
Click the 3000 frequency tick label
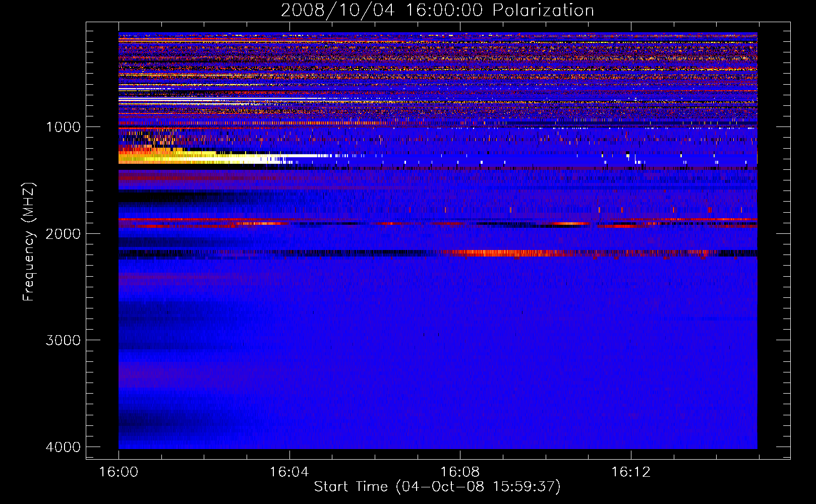63,340
